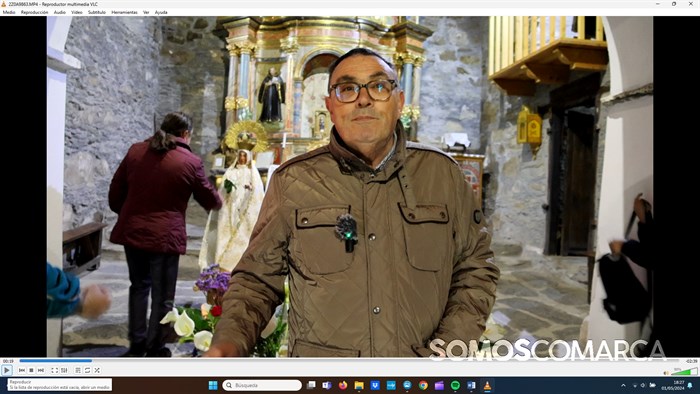Image resolution: width=700 pixels, height=394 pixels.
Task: Skip to next media track
Action: [x=41, y=370]
